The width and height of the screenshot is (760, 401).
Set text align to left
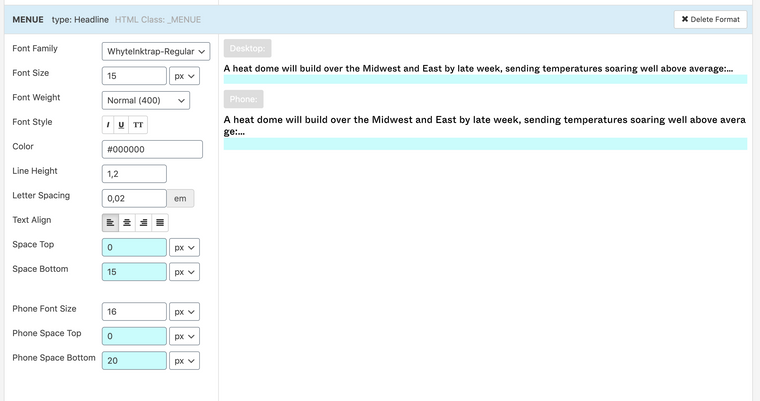(x=110, y=222)
